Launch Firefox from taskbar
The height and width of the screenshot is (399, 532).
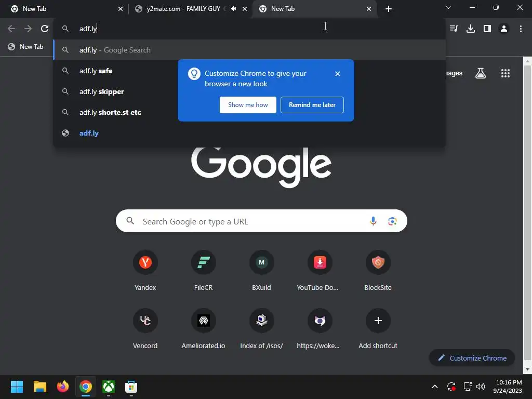(63, 387)
